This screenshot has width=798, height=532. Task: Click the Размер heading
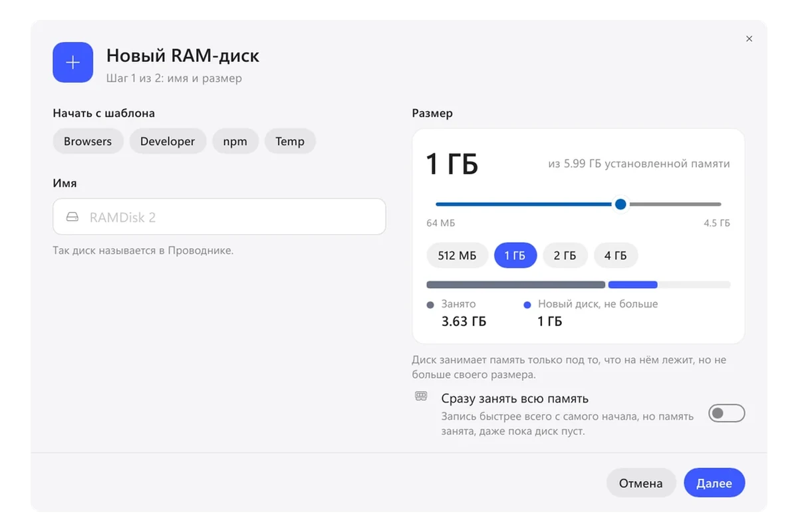coord(432,113)
